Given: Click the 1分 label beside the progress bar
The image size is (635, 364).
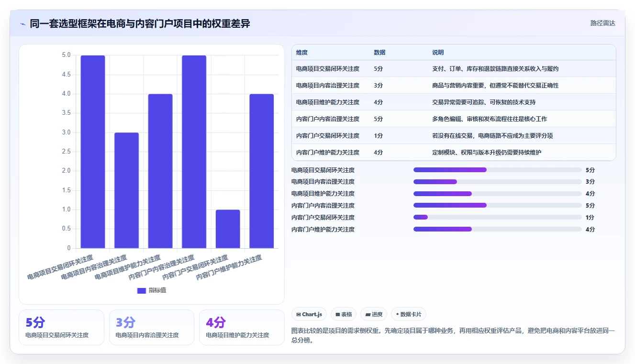Looking at the screenshot, I should pyautogui.click(x=590, y=218).
